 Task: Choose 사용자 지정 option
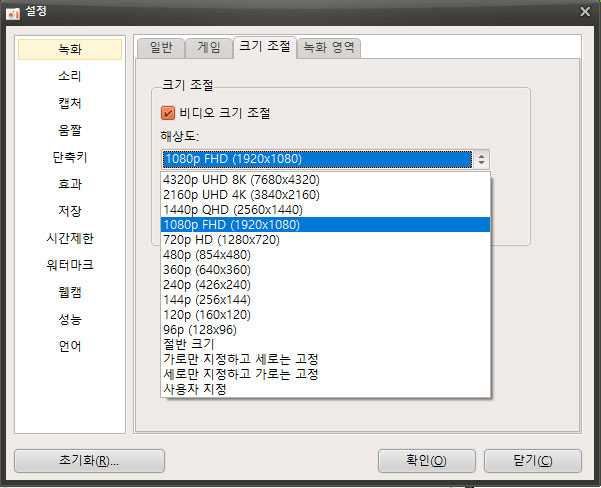[x=325, y=389]
